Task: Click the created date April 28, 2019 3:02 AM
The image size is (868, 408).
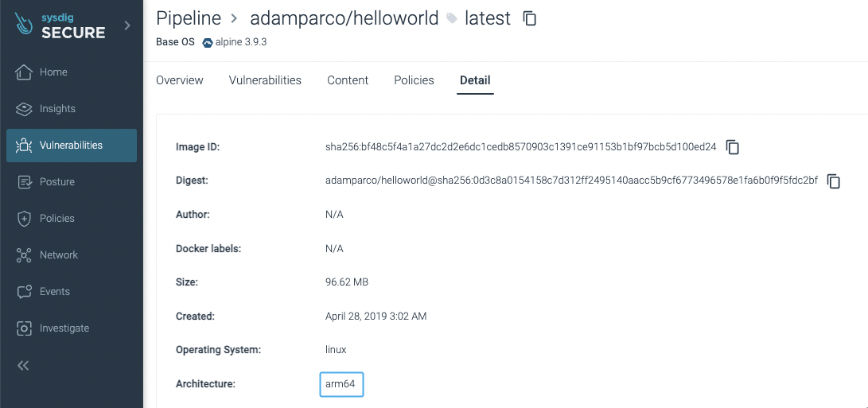Action: coord(376,317)
